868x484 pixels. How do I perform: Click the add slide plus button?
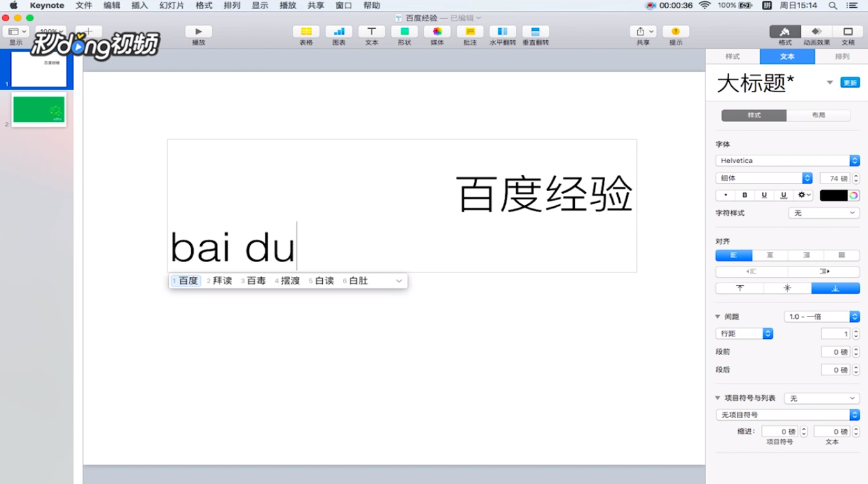tap(89, 31)
